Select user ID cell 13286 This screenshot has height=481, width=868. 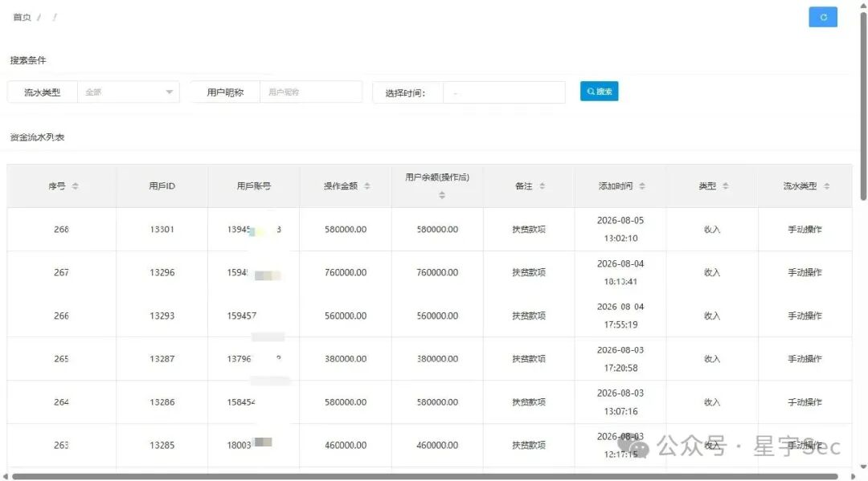pos(162,402)
